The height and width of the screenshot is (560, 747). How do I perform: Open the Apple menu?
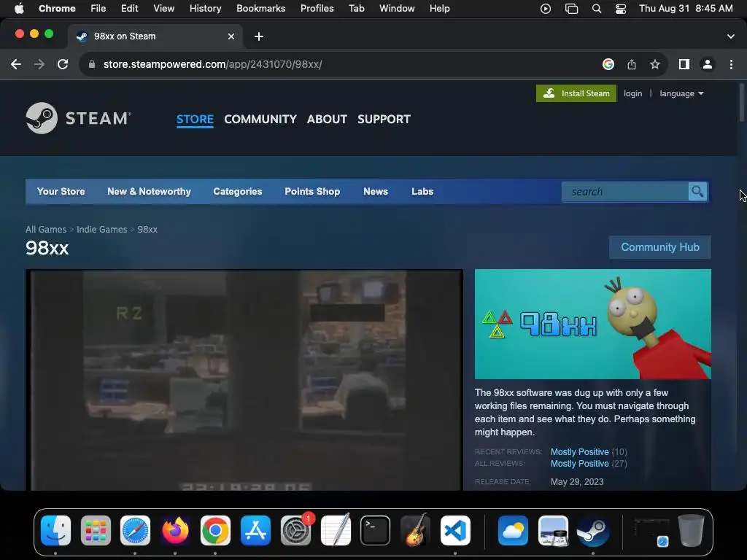point(19,9)
